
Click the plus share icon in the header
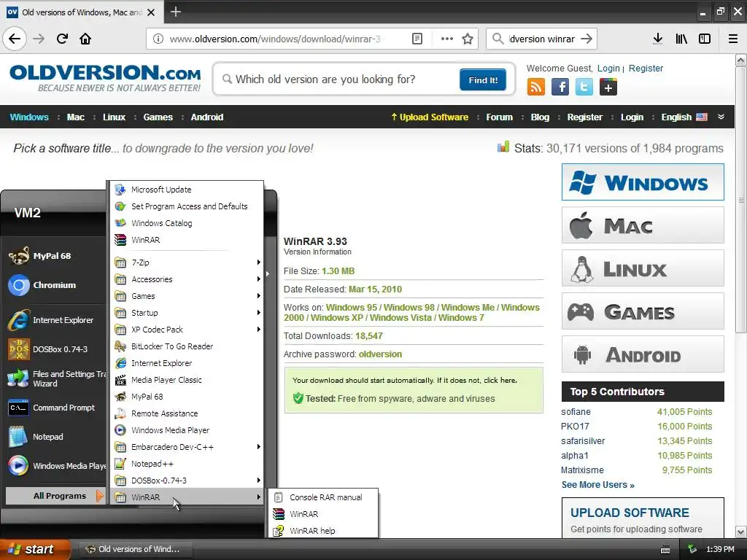(x=608, y=87)
